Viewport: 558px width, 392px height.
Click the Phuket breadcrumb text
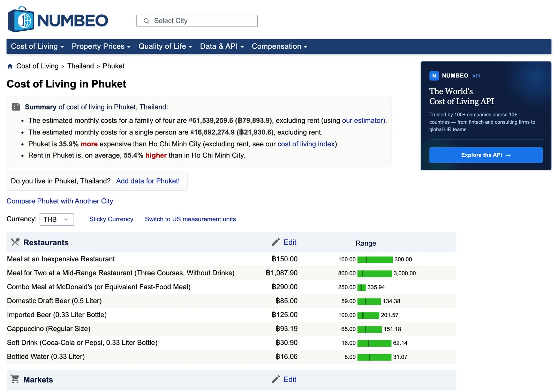point(113,66)
